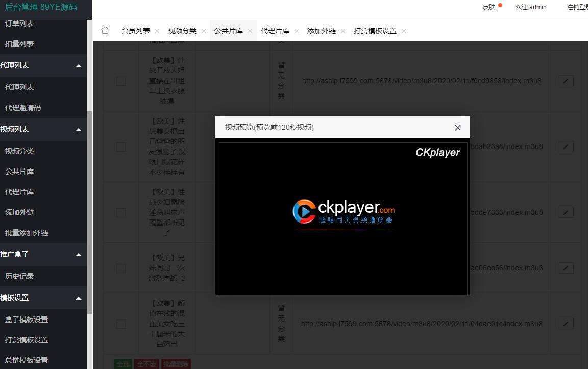Image resolution: width=588 pixels, height=369 pixels.
Task: Check the row ending f9cd9858/index.m3u8
Action: [x=121, y=81]
